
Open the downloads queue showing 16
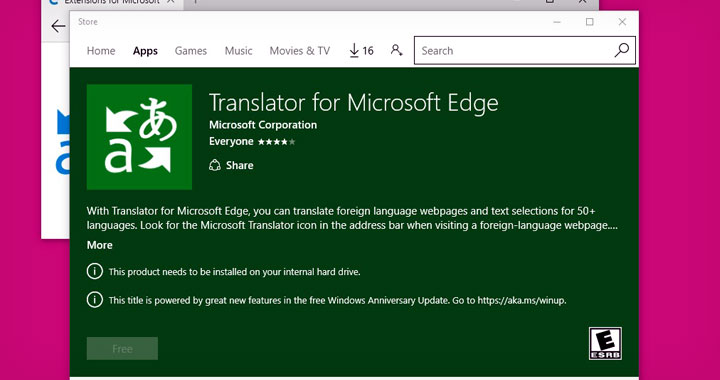361,50
